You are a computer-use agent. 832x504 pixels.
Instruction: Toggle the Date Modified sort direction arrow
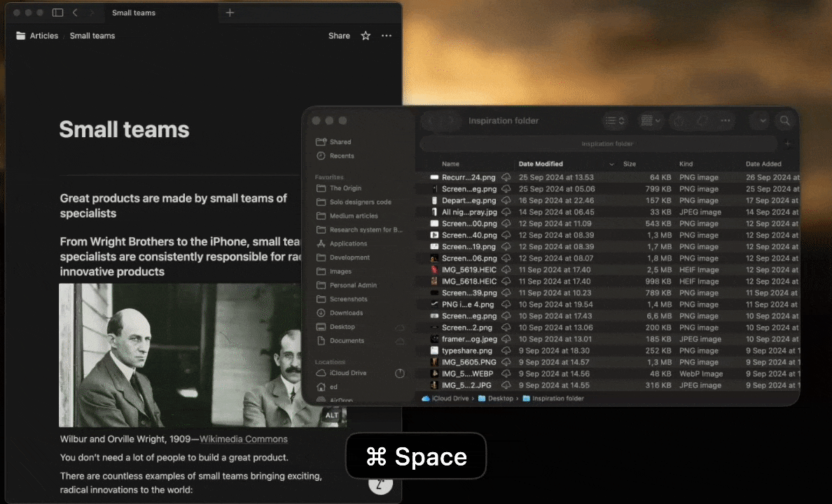[611, 164]
